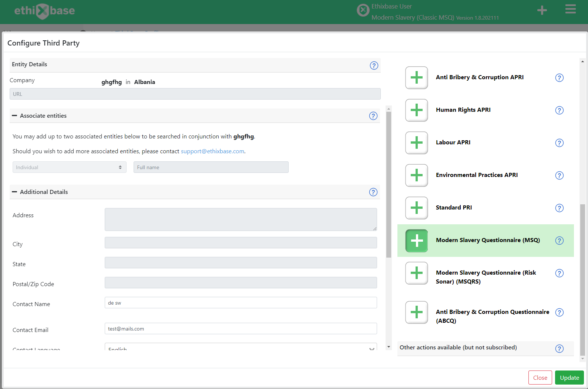The height and width of the screenshot is (389, 588).
Task: Click the Contact Email field
Action: [x=241, y=329]
